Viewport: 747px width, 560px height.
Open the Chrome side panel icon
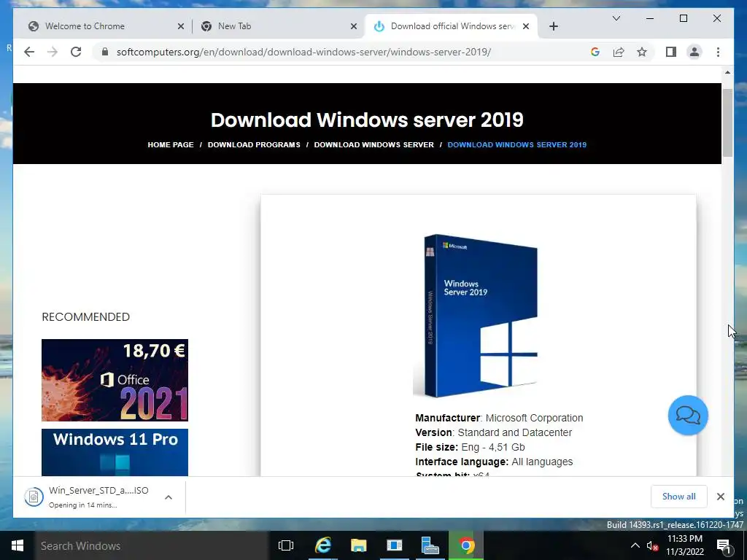[x=671, y=52]
